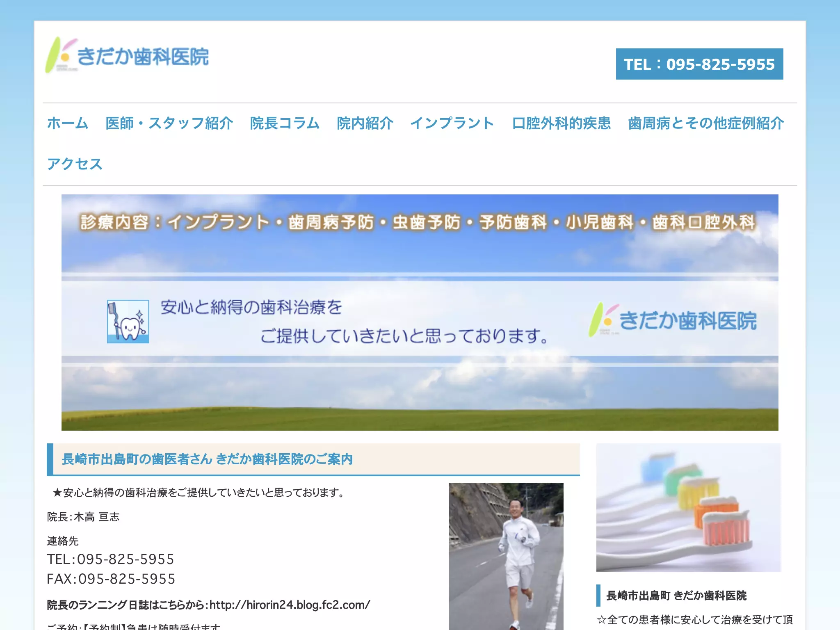Click the banner slogan 安心と納得の歯科治療を
The width and height of the screenshot is (840, 630).
pyautogui.click(x=251, y=307)
